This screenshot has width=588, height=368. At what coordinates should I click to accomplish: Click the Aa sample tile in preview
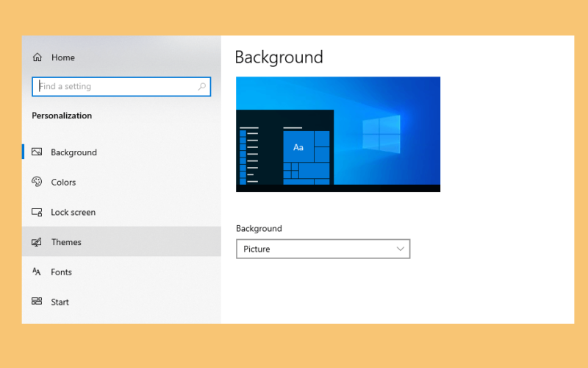298,146
